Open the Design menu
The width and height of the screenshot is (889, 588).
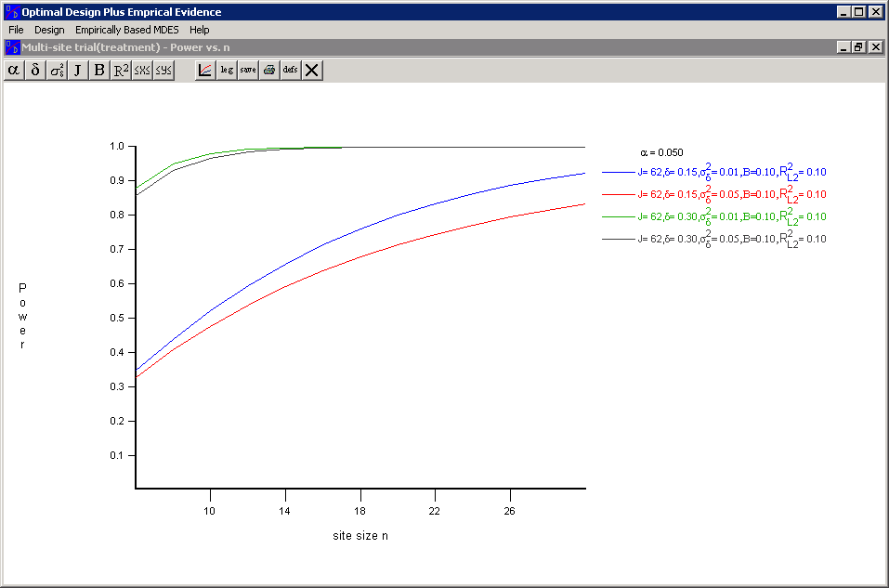pyautogui.click(x=49, y=30)
